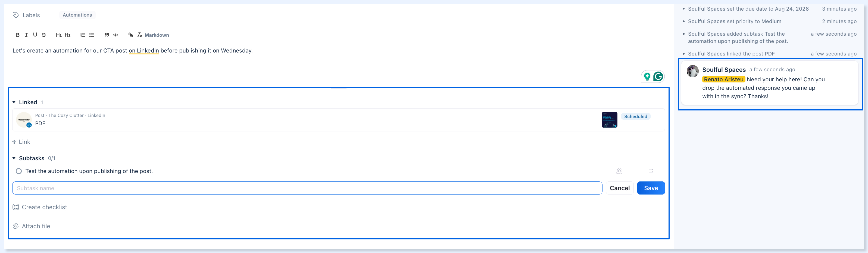Toggle Markdown mode
This screenshot has height=253, width=868.
coord(157,35)
